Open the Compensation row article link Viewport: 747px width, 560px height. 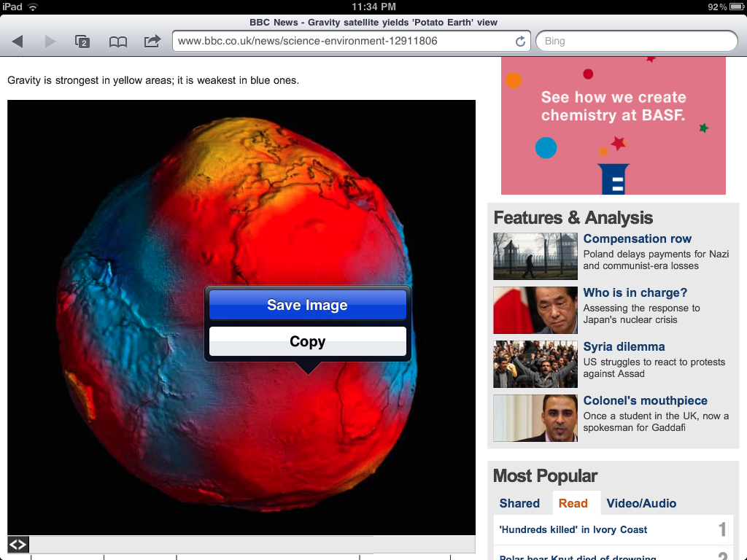[637, 238]
